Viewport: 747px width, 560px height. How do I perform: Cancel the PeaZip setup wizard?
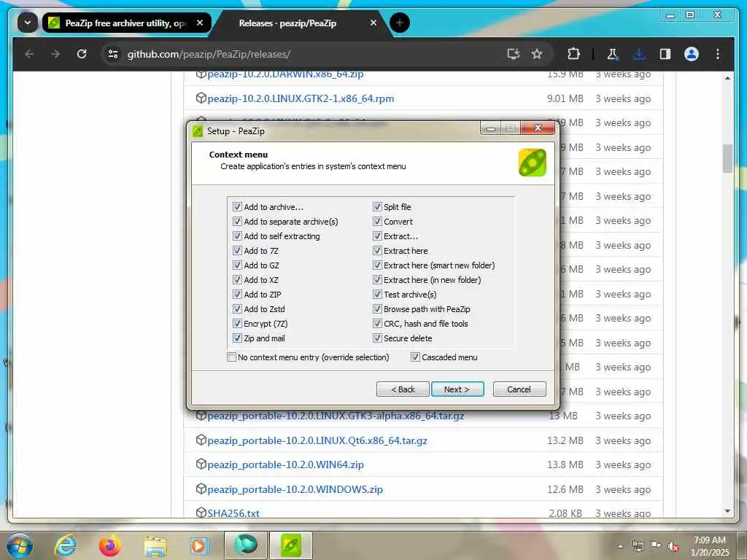pos(519,389)
